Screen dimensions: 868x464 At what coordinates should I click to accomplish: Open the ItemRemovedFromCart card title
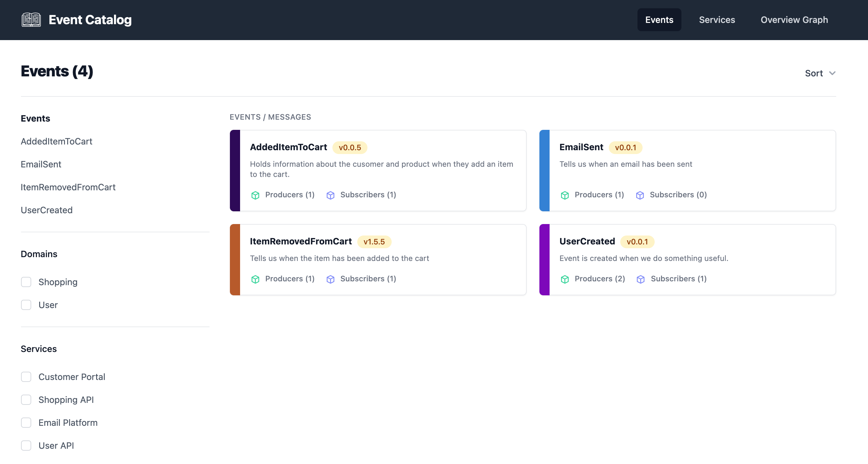pos(301,242)
